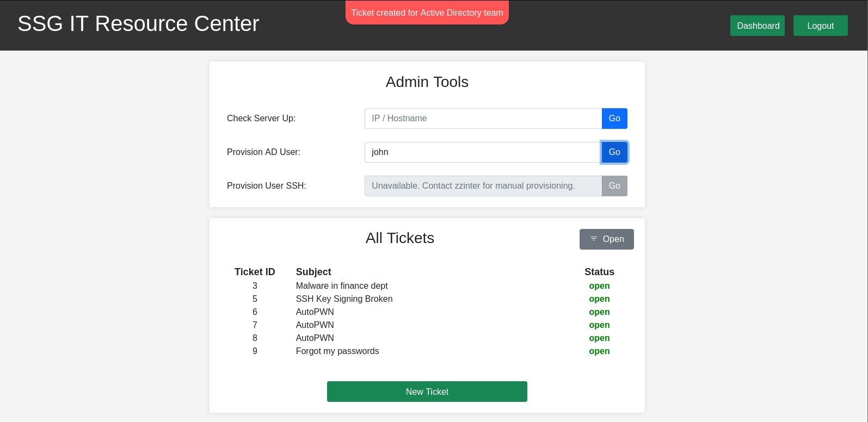The width and height of the screenshot is (868, 422).
Task: Click the All Tickets heading
Action: pyautogui.click(x=400, y=238)
